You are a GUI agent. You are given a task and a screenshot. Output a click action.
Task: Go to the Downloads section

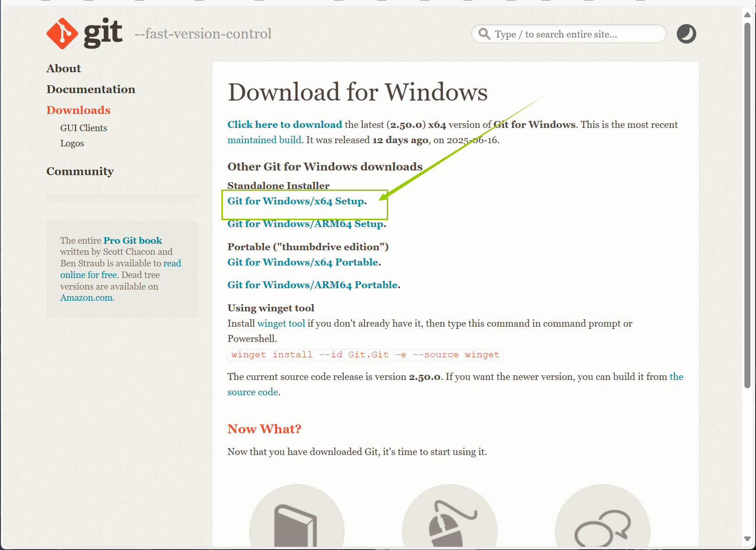pos(78,110)
